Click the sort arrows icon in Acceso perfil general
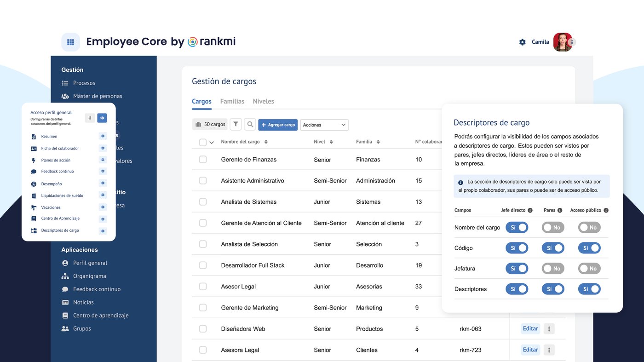The height and width of the screenshot is (362, 644). 90,118
